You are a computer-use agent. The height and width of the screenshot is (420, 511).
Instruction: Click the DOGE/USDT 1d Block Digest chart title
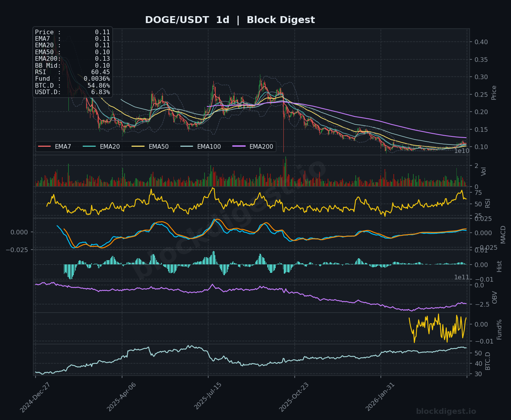pyautogui.click(x=230, y=20)
